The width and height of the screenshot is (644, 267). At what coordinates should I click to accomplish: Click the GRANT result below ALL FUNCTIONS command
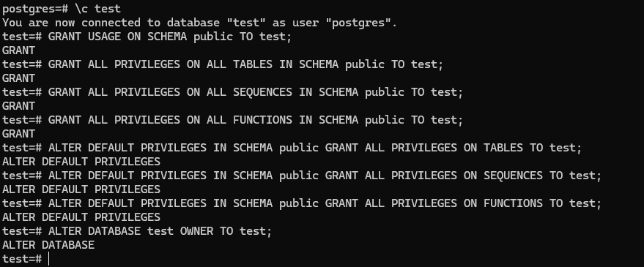19,134
